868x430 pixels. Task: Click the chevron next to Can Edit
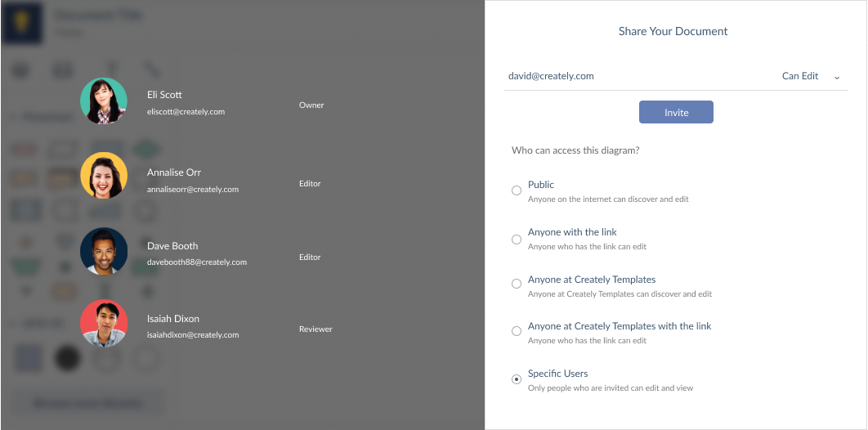[837, 77]
